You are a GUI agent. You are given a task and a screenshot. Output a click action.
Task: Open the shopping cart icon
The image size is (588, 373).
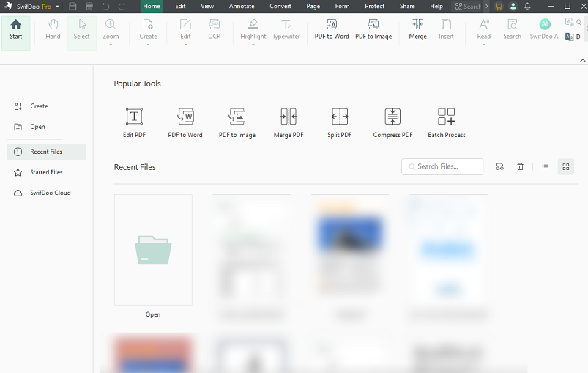coord(499,7)
